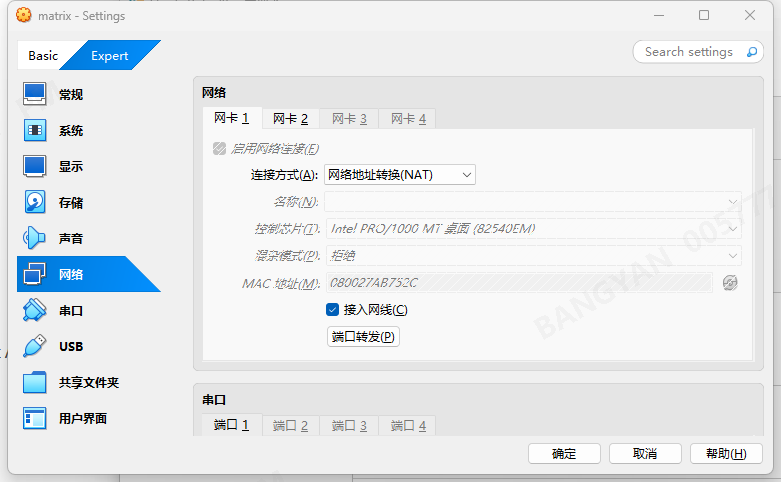Click the 网络 section heading
Viewport: 781px width, 482px height.
[214, 93]
